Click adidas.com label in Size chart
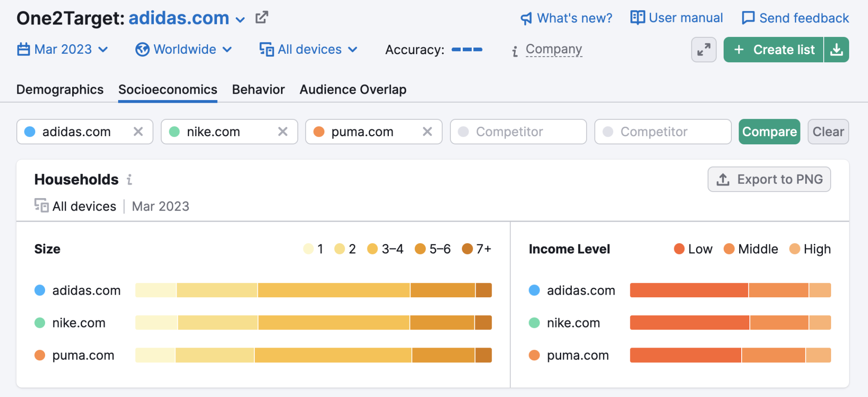868x397 pixels. [86, 290]
